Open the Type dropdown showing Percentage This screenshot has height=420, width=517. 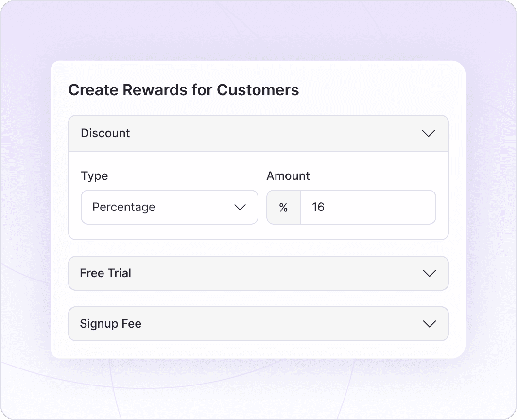169,207
